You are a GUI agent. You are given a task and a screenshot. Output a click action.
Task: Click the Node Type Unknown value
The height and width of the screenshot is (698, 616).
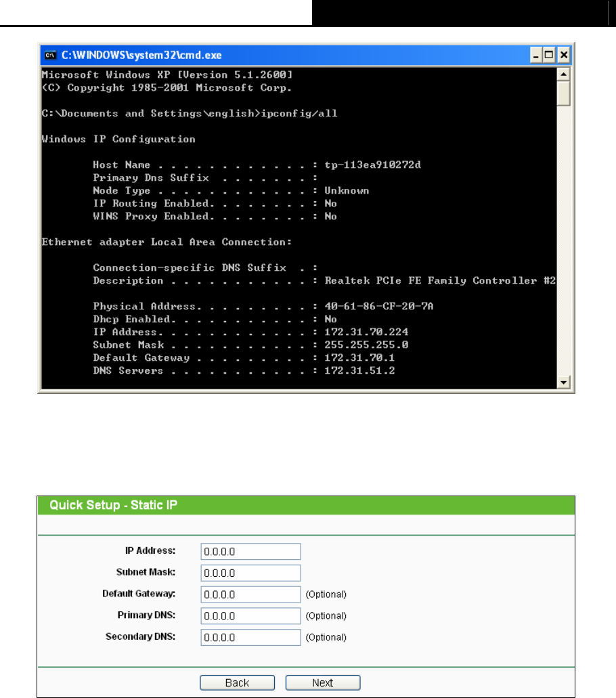[347, 190]
